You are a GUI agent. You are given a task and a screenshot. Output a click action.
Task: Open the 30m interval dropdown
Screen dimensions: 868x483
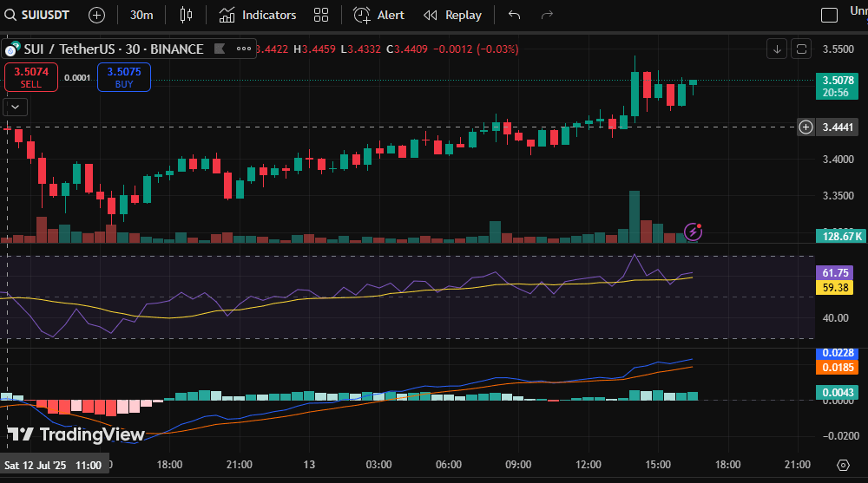pos(141,15)
